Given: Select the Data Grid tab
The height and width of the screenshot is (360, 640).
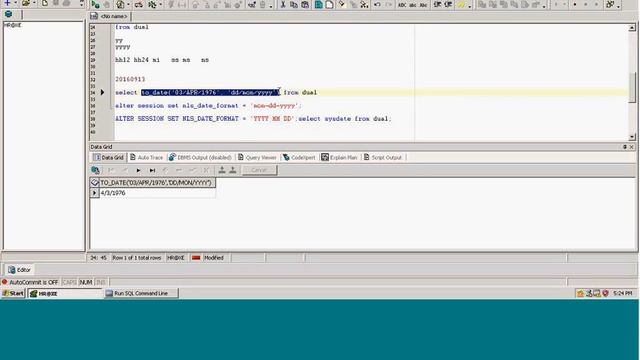Looking at the screenshot, I should tap(108, 158).
